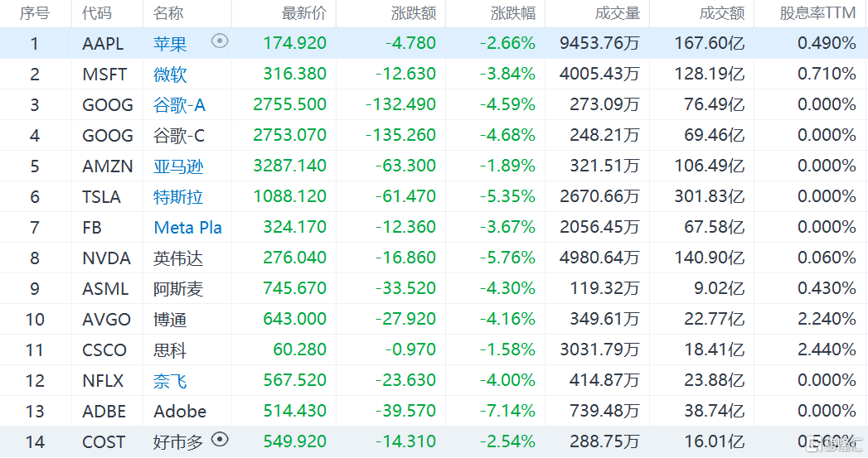Click the circle icon beside 苹果
The height and width of the screenshot is (458, 868).
pyautogui.click(x=220, y=41)
